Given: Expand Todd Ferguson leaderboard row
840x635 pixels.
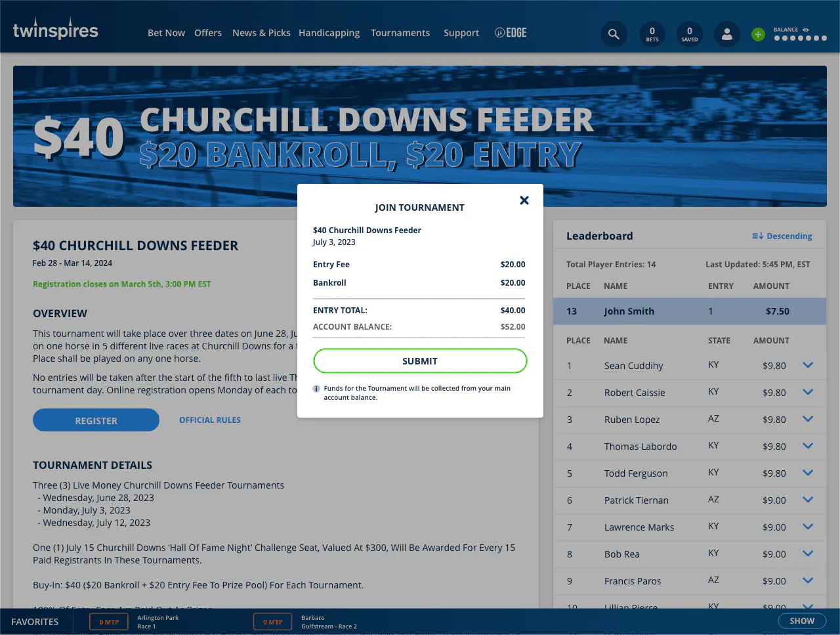Looking at the screenshot, I should pos(808,473).
